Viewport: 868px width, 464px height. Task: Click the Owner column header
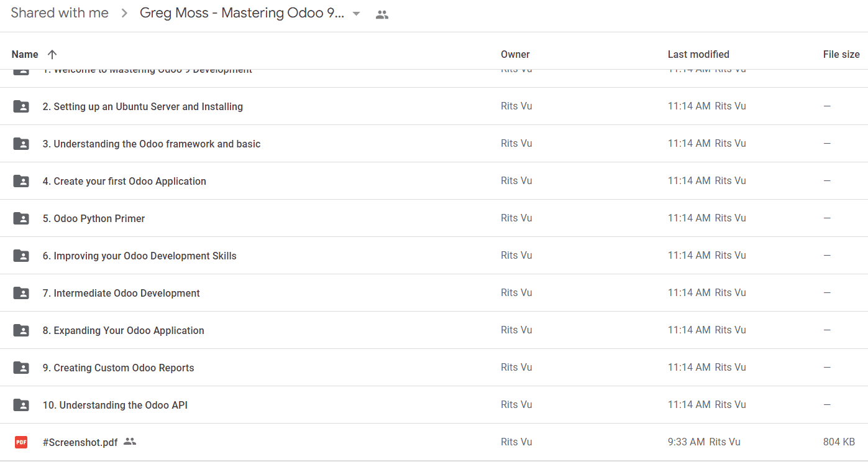tap(515, 54)
